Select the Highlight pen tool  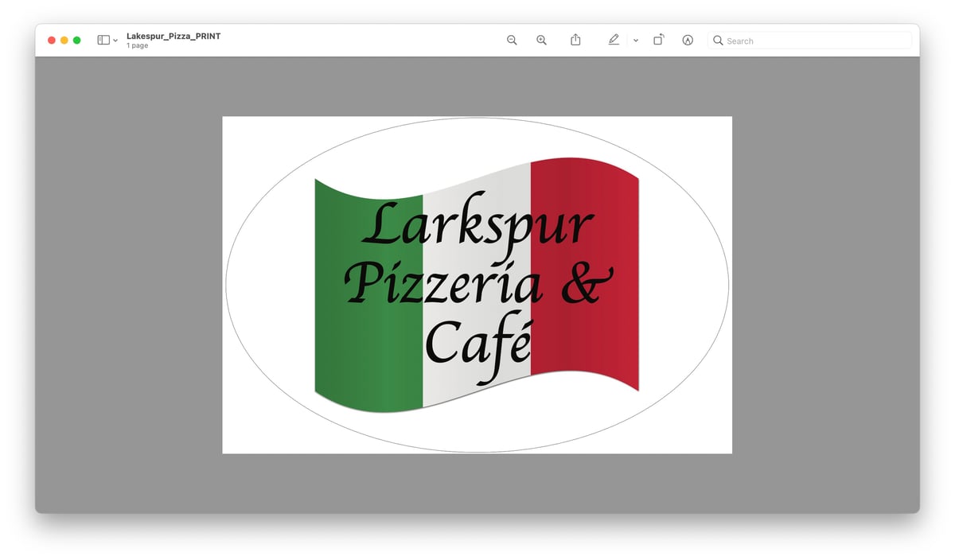[614, 40]
